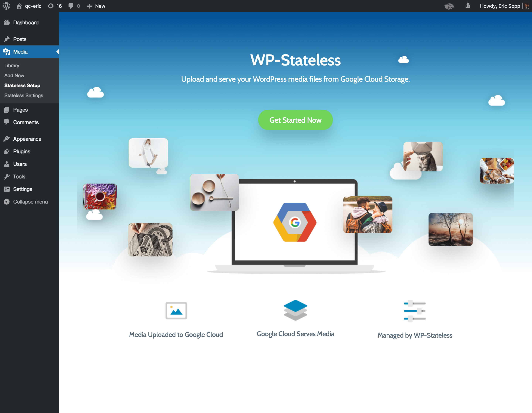Collapse the sidebar menu
Viewport: 532px width, 413px height.
point(31,201)
